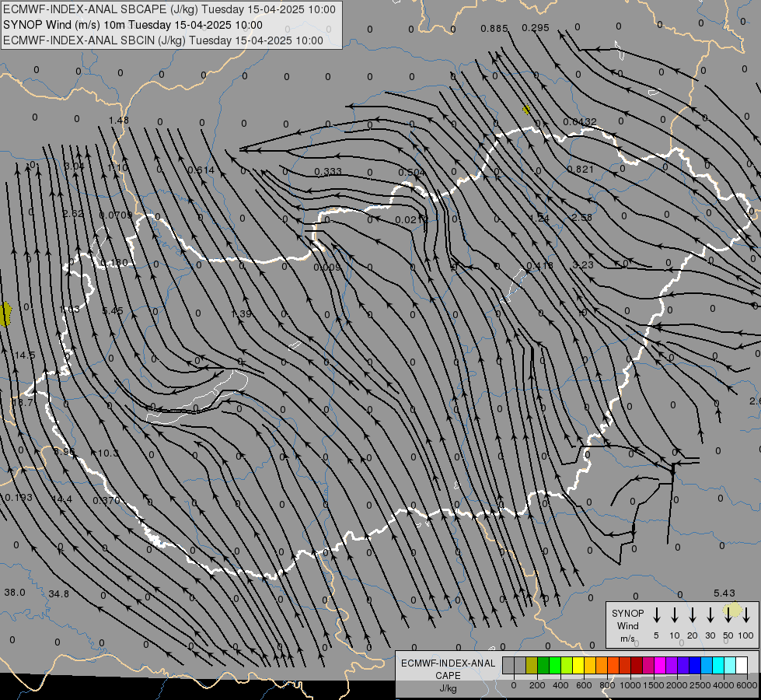Click the 38.0 grid value
The width and height of the screenshot is (761, 700).
[x=15, y=593]
